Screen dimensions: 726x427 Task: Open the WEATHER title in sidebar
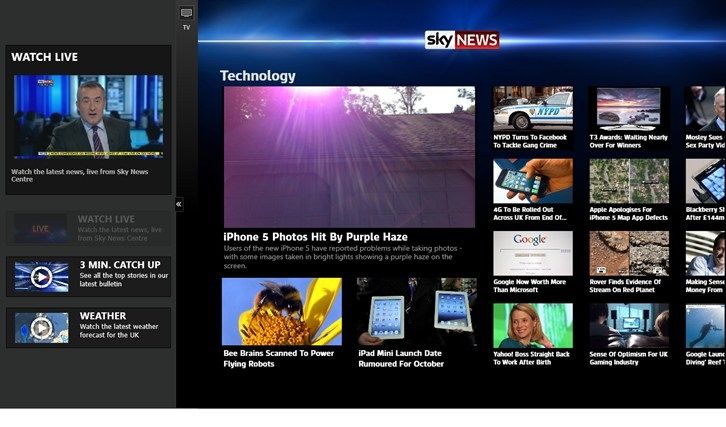[x=103, y=316]
